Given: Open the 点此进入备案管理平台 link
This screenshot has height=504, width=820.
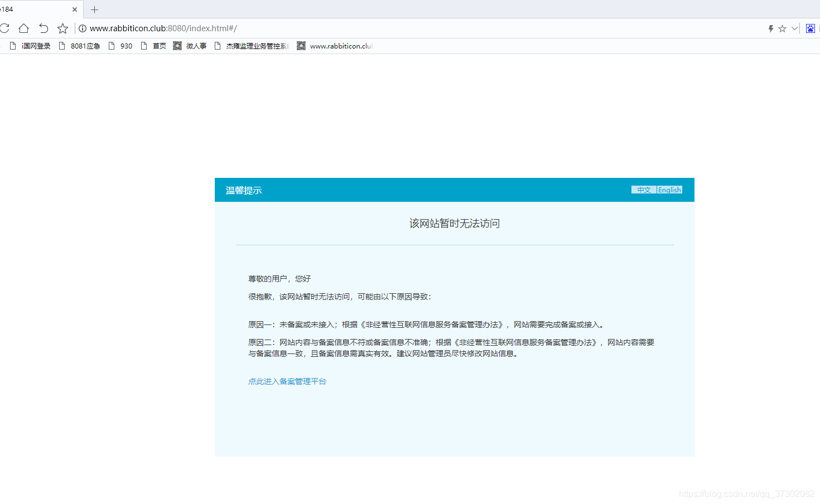Looking at the screenshot, I should point(287,381).
